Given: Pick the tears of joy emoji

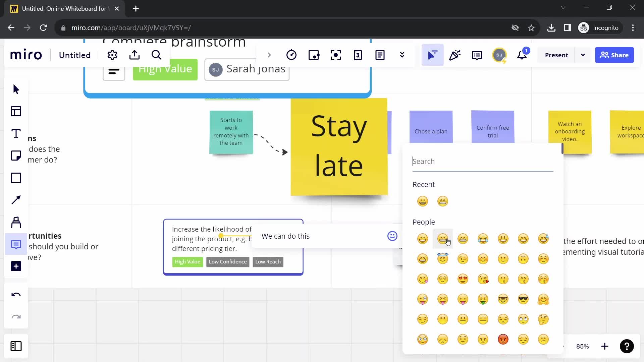Looking at the screenshot, I should [483, 239].
